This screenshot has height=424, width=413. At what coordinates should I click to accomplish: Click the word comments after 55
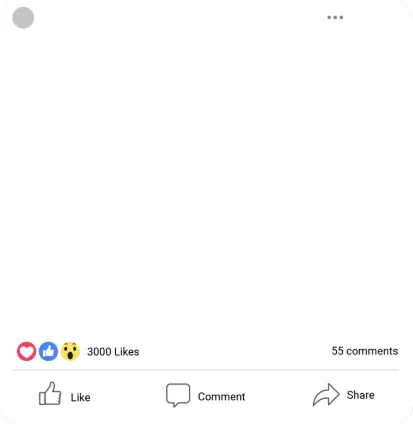point(372,351)
